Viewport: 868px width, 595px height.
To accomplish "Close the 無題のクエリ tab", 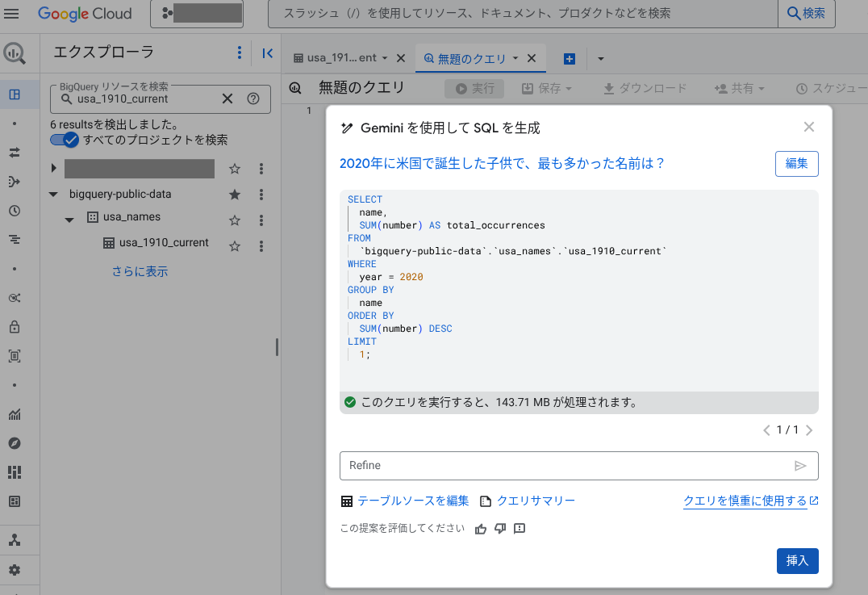I will (x=532, y=58).
